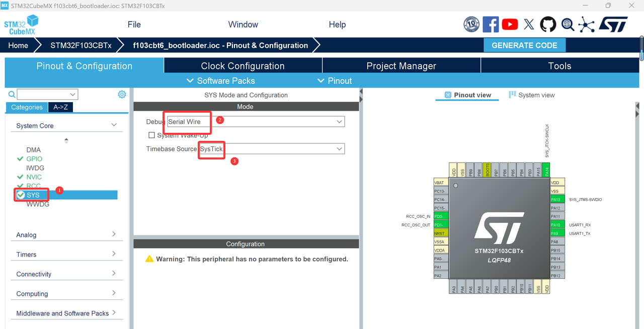Select the Pinout & Configuration tab
The height and width of the screenshot is (329, 644).
[85, 66]
